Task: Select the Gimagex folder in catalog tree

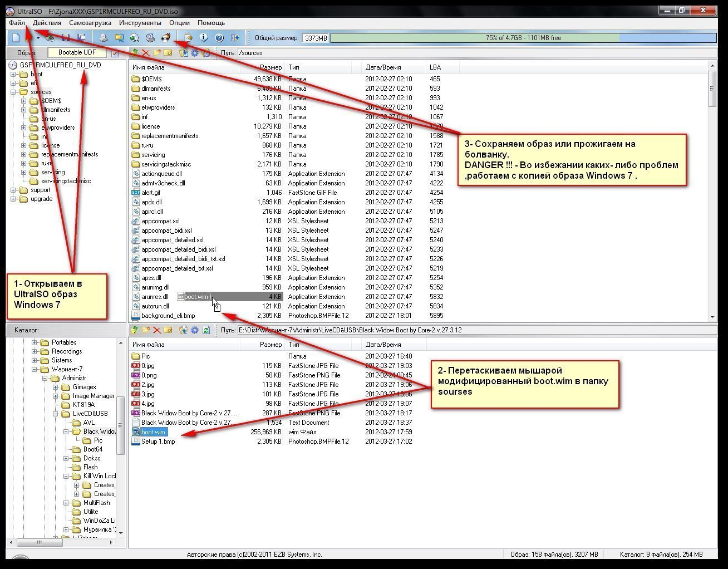Action: (x=84, y=387)
